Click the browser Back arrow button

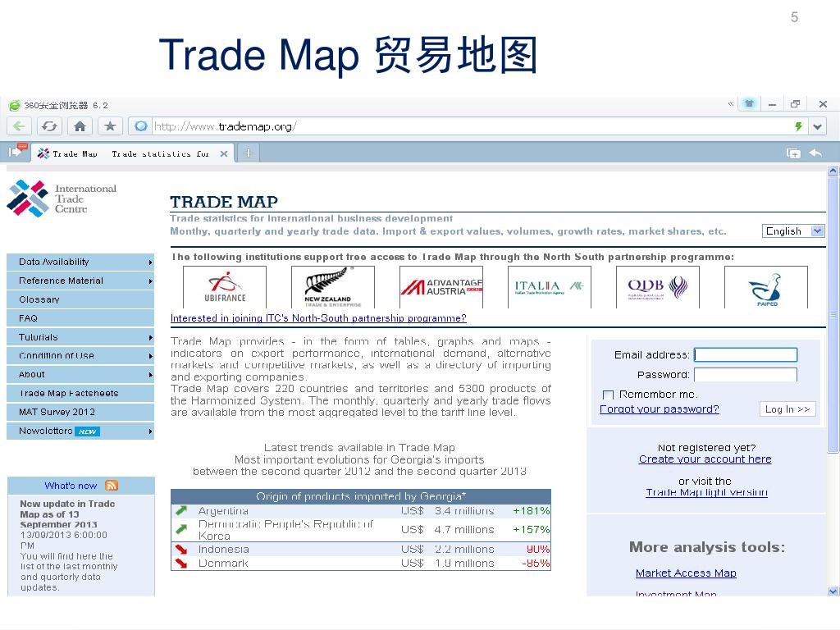click(20, 126)
